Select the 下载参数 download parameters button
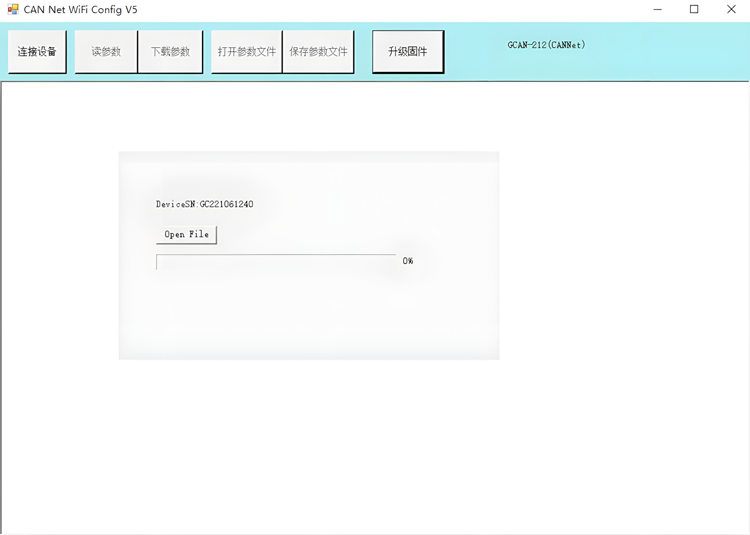 coord(170,52)
